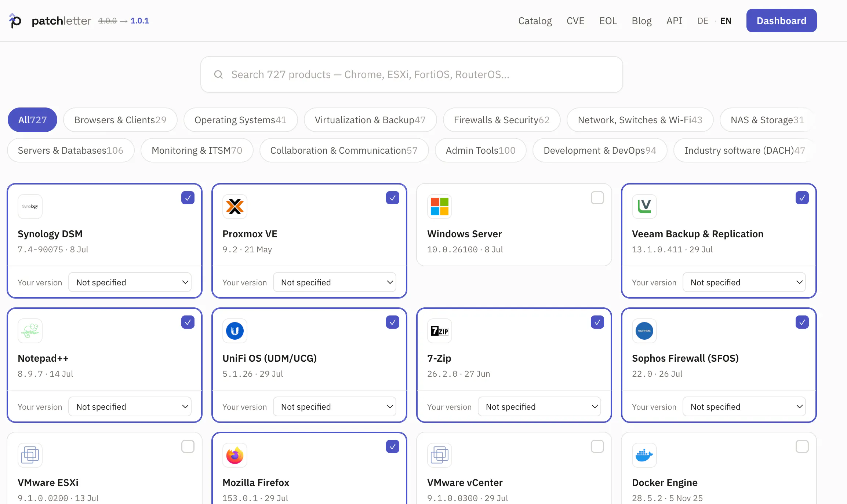Click the Docker Engine whale logo
The height and width of the screenshot is (504, 847).
pos(644,455)
